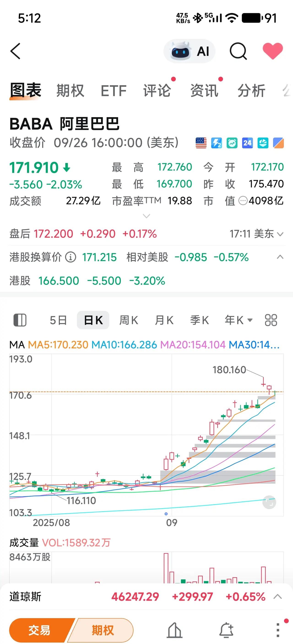Select the 日K chart period

click(x=93, y=320)
